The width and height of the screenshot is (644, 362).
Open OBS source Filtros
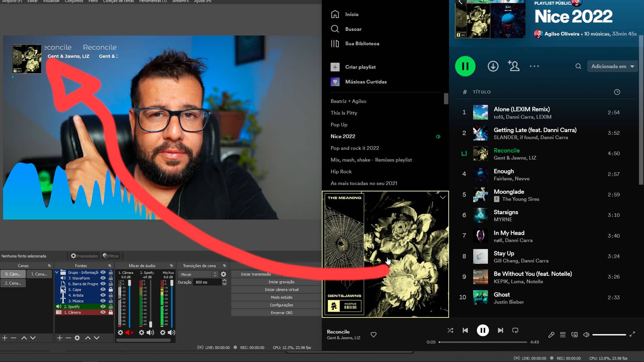coord(111,256)
